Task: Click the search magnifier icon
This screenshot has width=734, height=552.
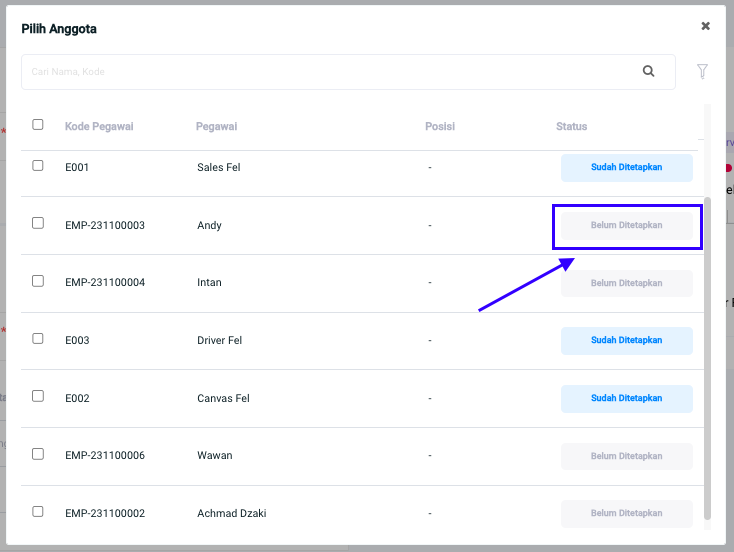Action: tap(648, 72)
